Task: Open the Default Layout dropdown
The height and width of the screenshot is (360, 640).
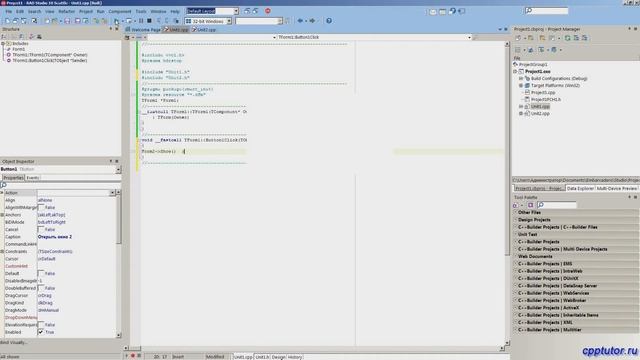Action: [236, 11]
